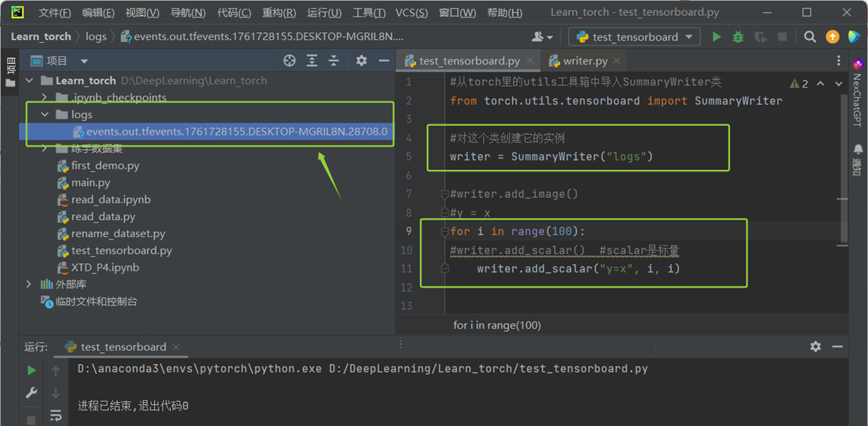Click logs breadcrumb in navigation bar
This screenshot has width=868, height=426.
[96, 37]
